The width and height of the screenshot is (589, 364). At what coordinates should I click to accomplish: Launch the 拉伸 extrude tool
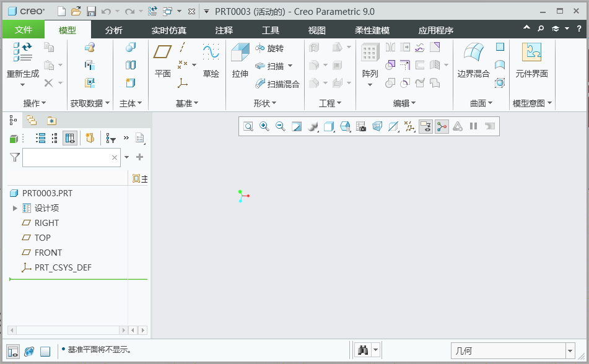240,60
